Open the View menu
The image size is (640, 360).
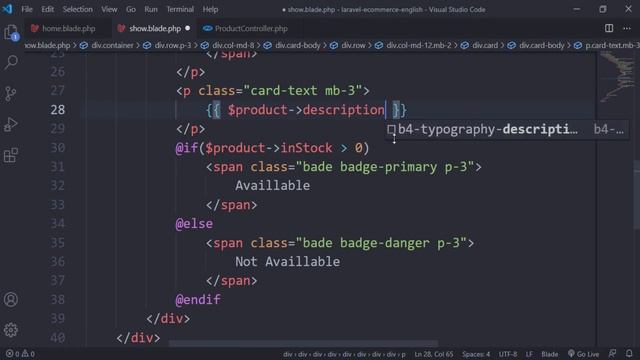point(109,9)
